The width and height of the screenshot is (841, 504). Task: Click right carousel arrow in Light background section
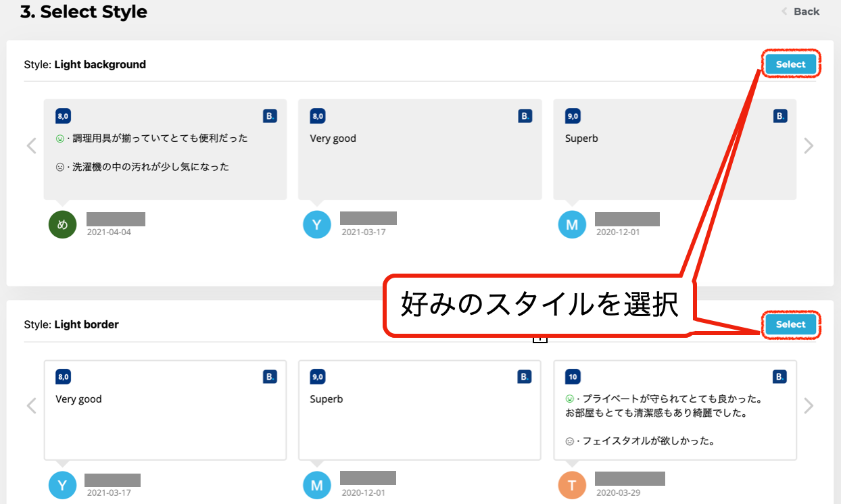809,146
